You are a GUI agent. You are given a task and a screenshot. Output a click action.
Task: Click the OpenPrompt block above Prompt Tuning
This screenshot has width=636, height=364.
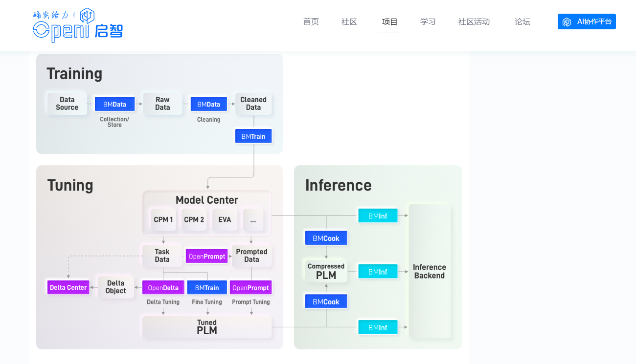(250, 288)
